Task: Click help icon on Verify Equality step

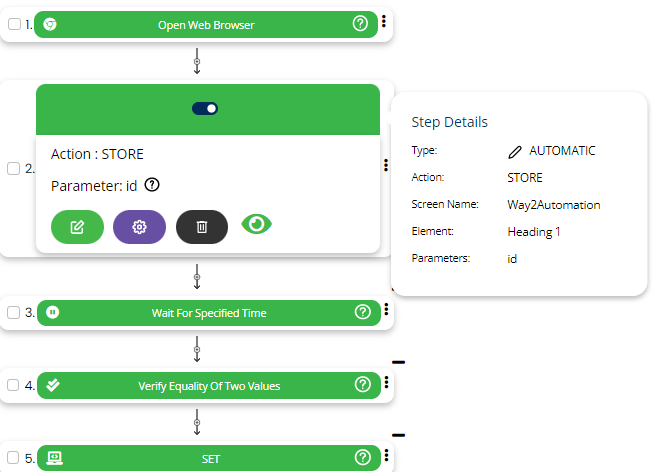Action: click(x=362, y=385)
